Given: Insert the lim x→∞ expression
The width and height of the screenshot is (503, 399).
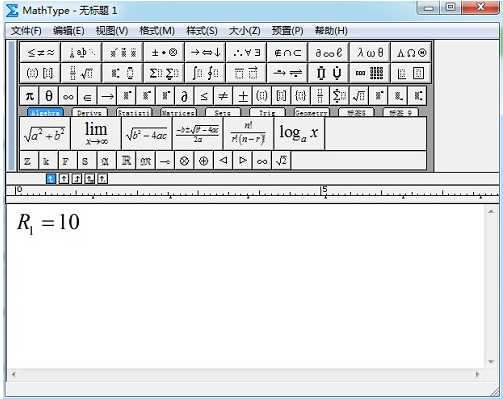Looking at the screenshot, I should (x=96, y=133).
